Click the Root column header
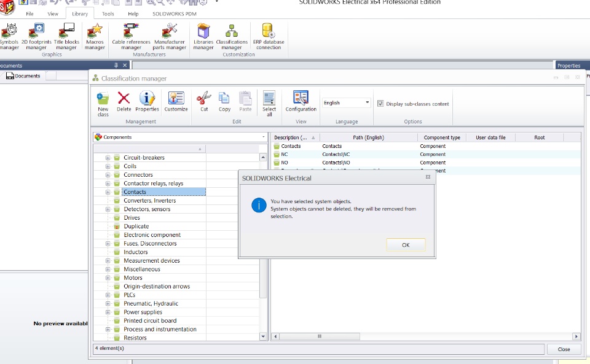Screen dimensions: 590x364 click(539, 137)
